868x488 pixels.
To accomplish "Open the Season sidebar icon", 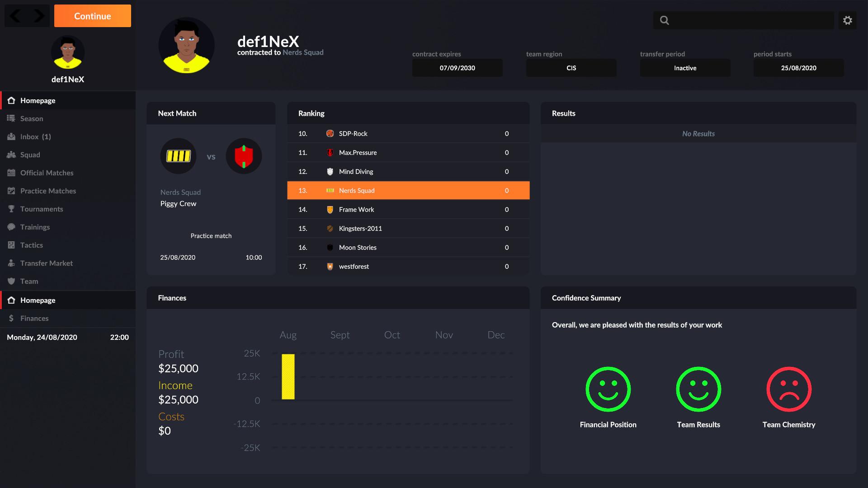I will (11, 118).
